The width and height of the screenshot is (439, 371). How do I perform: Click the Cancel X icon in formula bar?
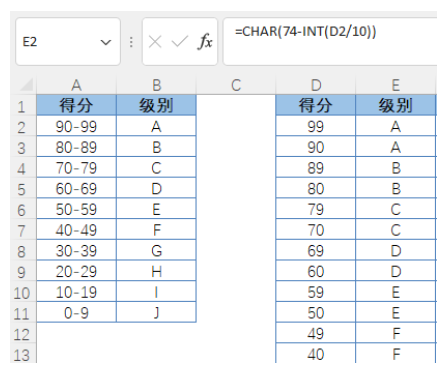point(155,42)
